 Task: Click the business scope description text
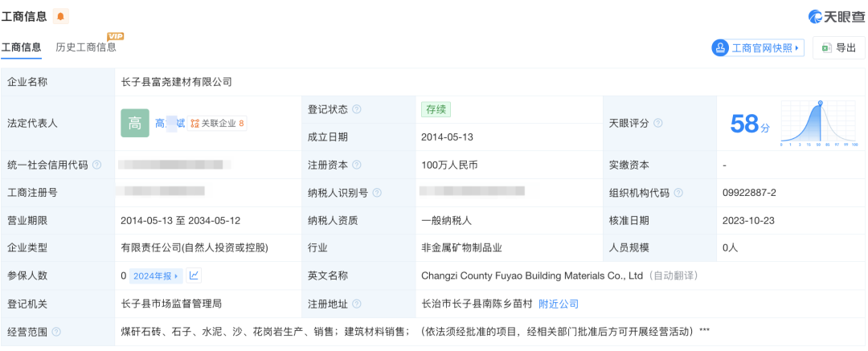coord(416,332)
